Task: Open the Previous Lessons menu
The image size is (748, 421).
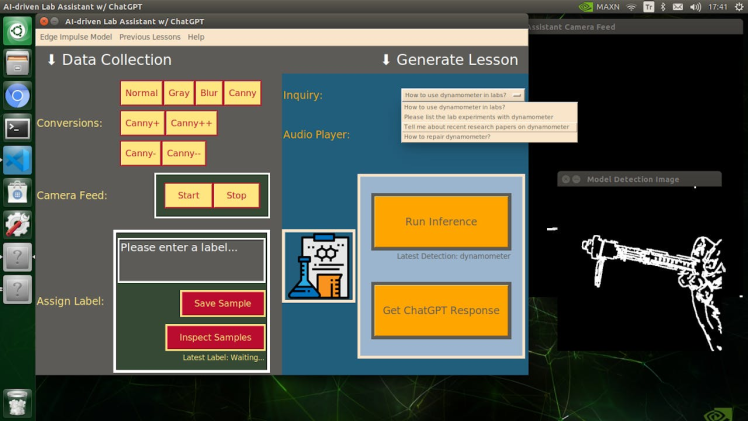Action: tap(150, 37)
